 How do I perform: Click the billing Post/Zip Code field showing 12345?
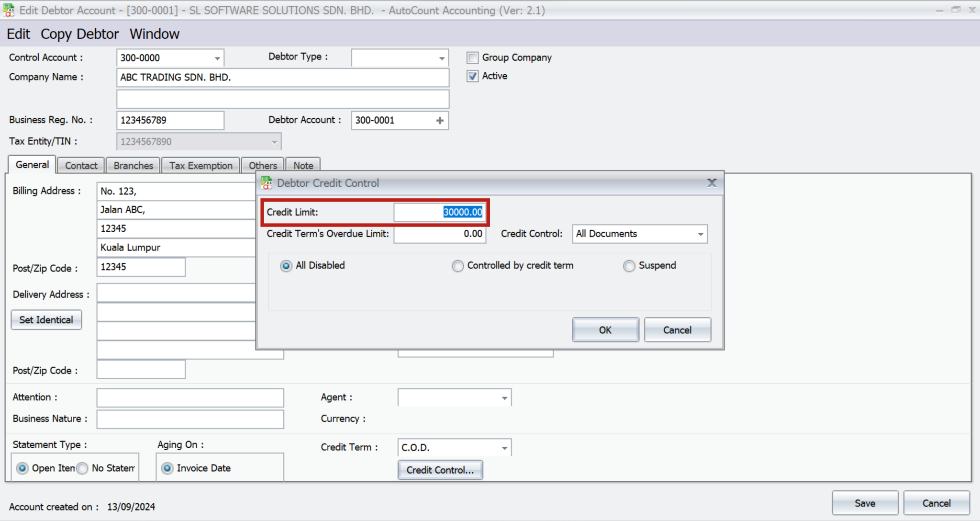(141, 267)
